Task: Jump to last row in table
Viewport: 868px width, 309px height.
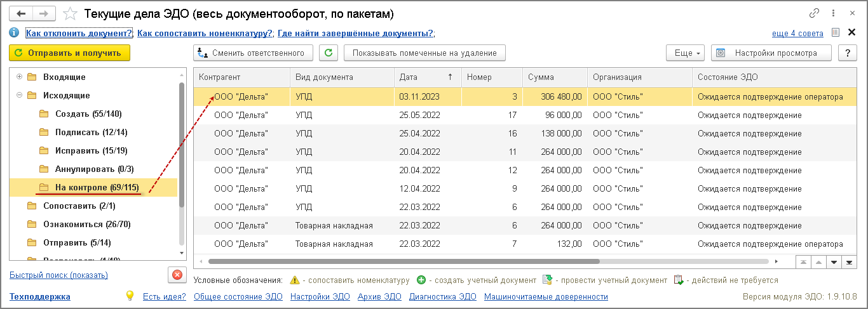Action: 846,261
